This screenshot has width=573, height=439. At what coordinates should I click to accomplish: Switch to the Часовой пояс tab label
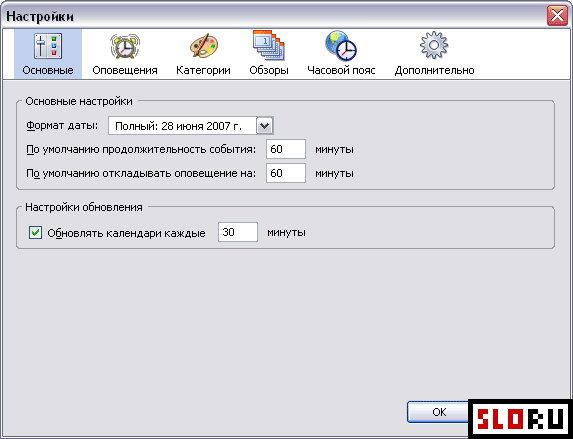point(341,70)
